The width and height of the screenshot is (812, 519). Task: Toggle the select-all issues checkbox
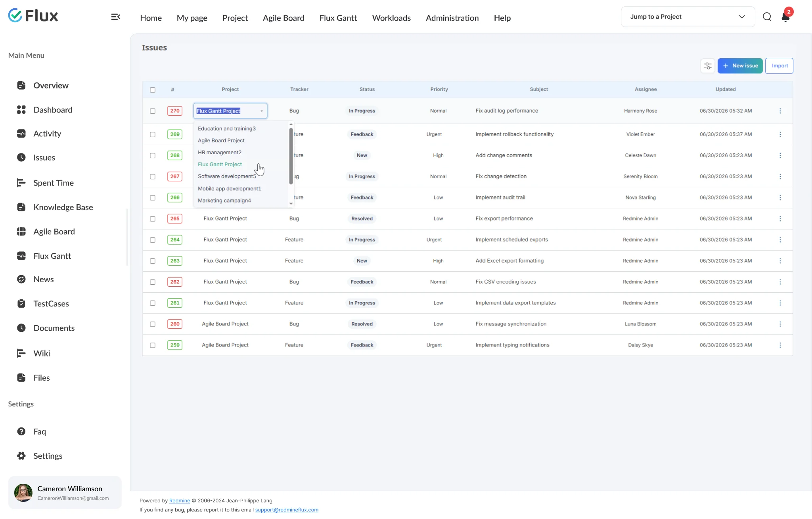coord(153,90)
